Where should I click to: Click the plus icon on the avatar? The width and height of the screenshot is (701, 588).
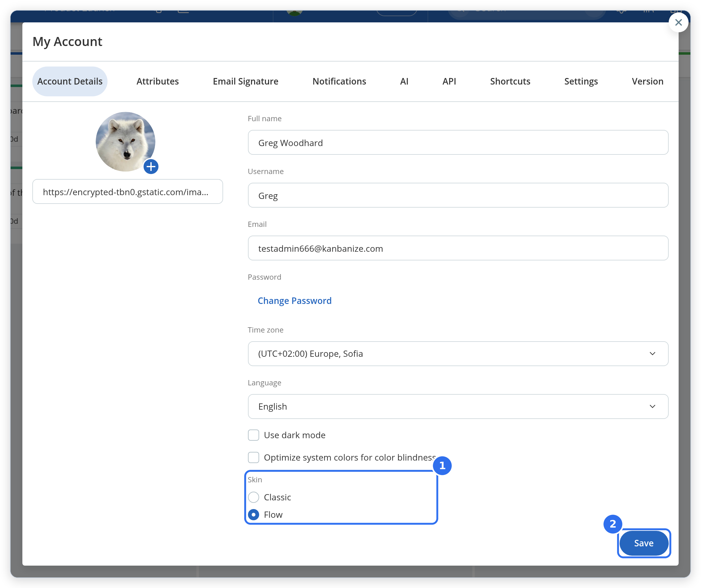(151, 167)
